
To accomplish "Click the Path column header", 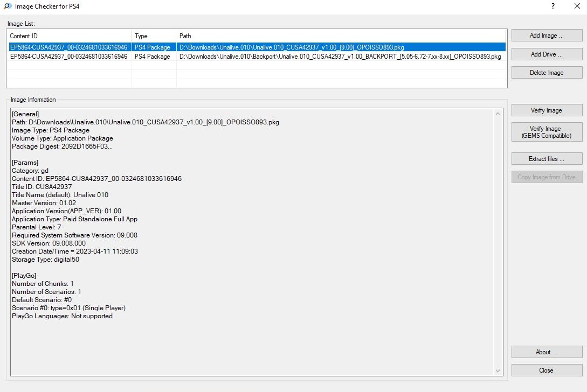I will 341,36.
